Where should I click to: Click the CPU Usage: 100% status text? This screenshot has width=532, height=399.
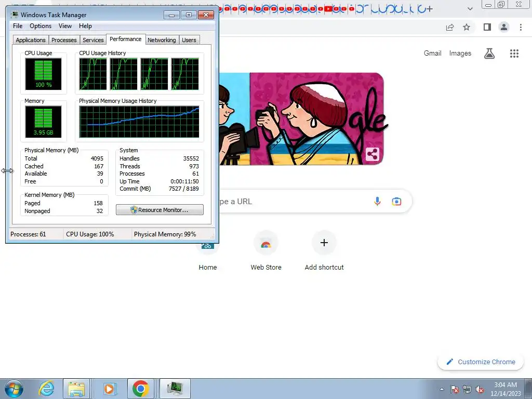90,234
